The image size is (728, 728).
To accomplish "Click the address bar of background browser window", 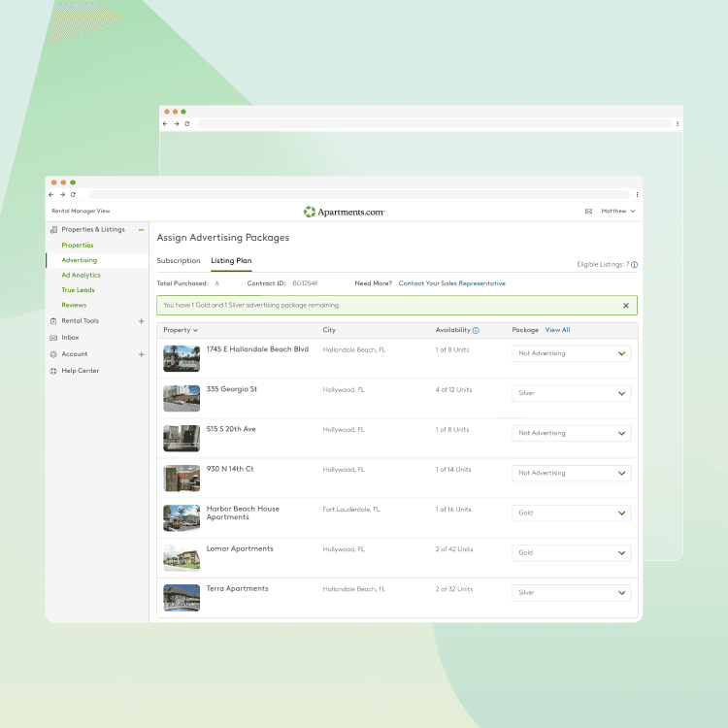I will [x=435, y=124].
